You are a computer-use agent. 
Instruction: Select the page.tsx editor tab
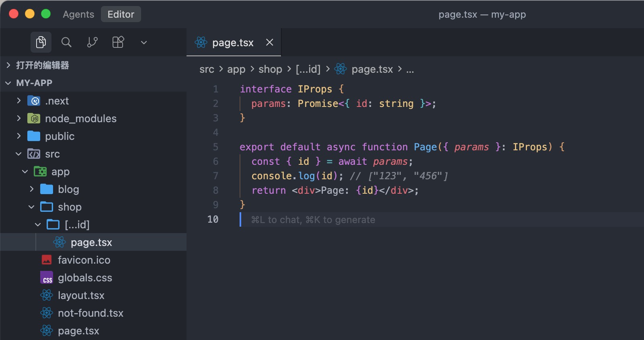click(232, 43)
